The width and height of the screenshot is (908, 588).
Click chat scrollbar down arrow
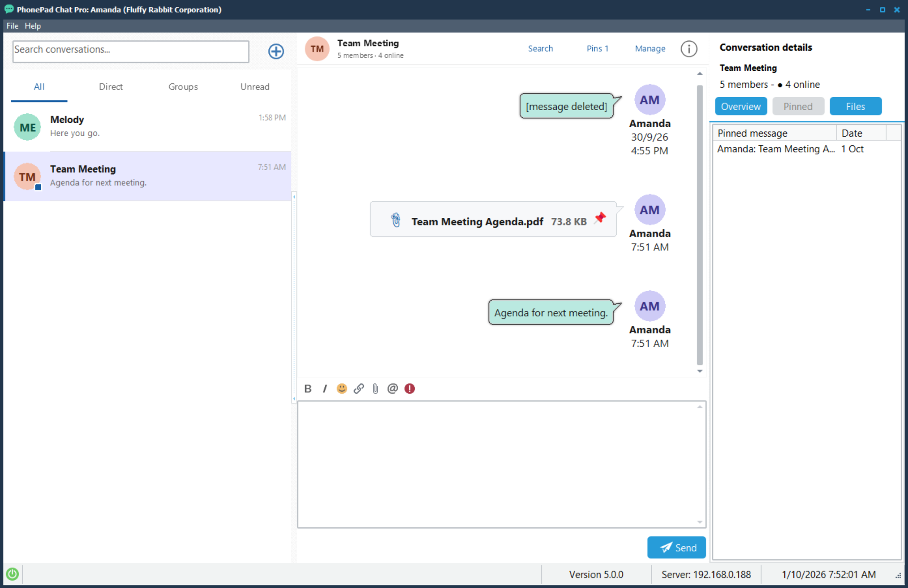(x=700, y=371)
